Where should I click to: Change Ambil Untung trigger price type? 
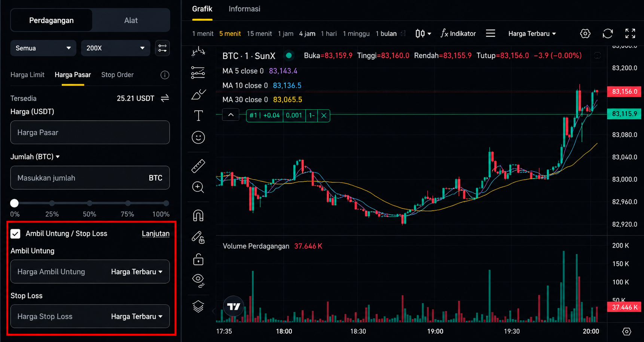137,272
